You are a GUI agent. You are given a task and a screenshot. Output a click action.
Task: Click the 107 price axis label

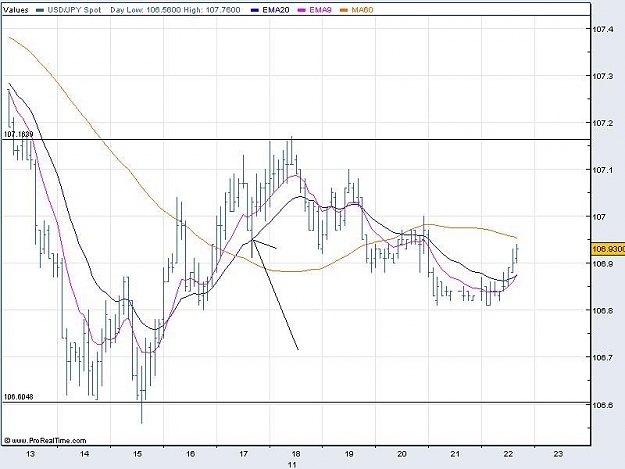point(599,217)
